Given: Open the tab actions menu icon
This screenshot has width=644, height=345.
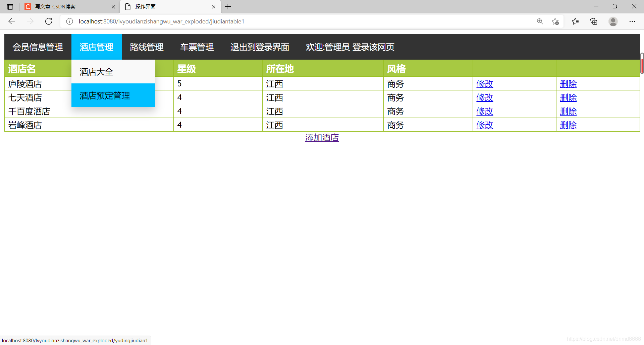Looking at the screenshot, I should pos(10,7).
